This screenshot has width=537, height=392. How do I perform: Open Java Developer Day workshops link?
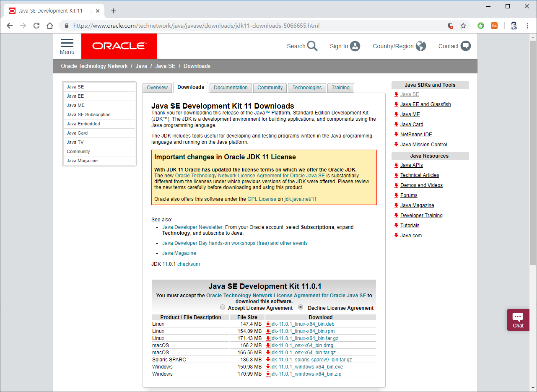pos(235,243)
